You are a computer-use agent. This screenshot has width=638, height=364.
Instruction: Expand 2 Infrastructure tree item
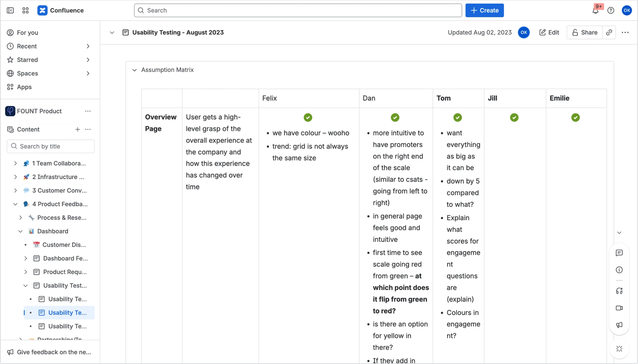[x=15, y=177]
